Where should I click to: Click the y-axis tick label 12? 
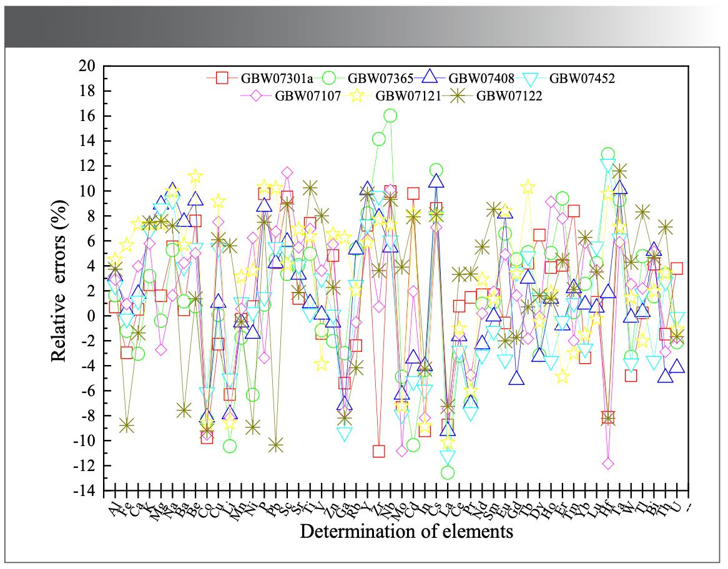pyautogui.click(x=86, y=166)
